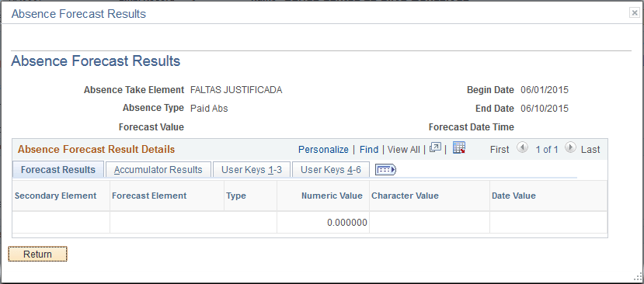Sort by Secondary Element column header
This screenshot has width=644, height=284.
pos(55,196)
